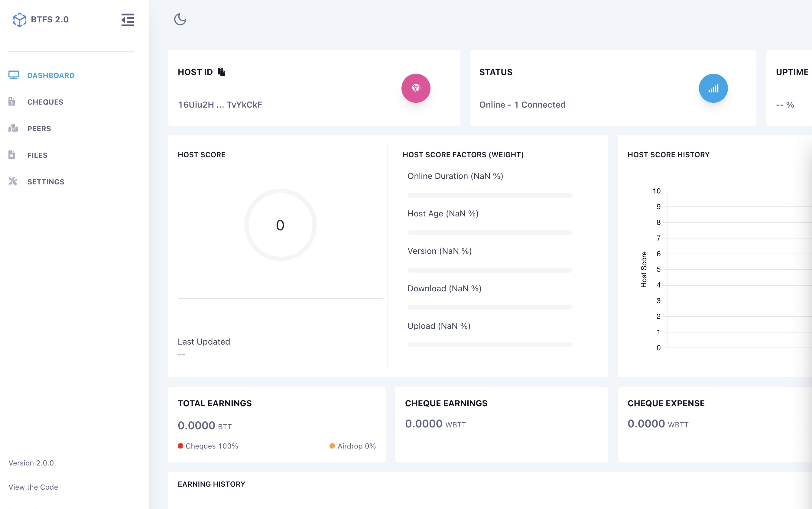Toggle dark mode moon icon

[x=180, y=20]
